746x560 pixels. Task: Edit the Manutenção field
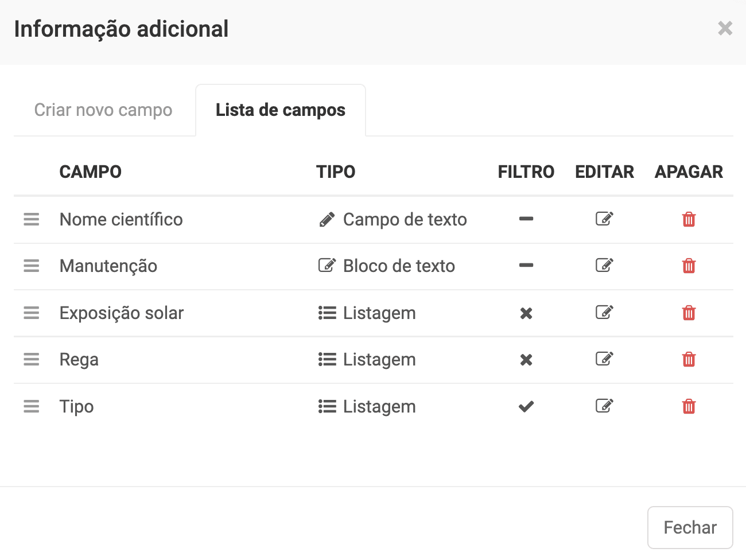604,265
